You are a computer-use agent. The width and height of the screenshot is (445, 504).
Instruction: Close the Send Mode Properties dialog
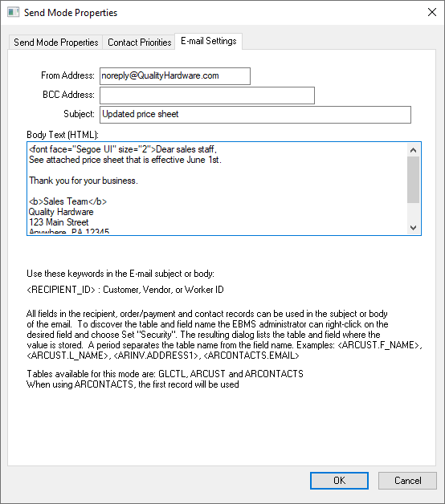(432, 12)
